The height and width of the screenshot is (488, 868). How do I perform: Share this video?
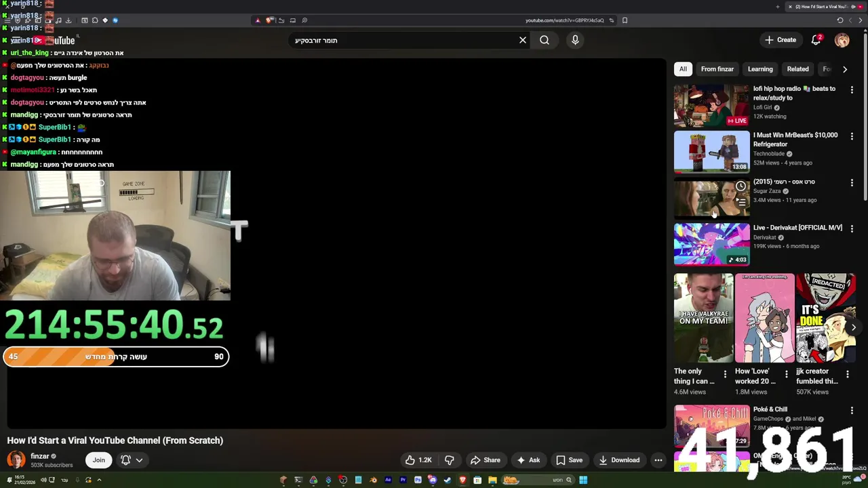(x=486, y=460)
